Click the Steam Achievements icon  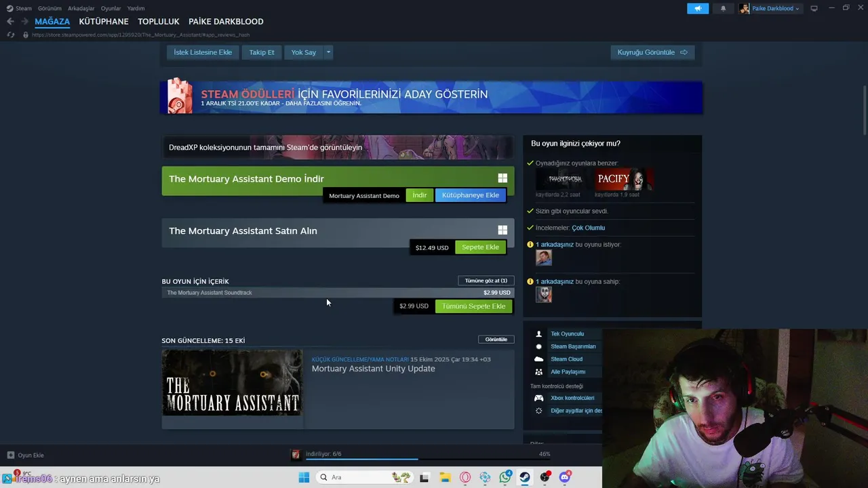(x=538, y=346)
